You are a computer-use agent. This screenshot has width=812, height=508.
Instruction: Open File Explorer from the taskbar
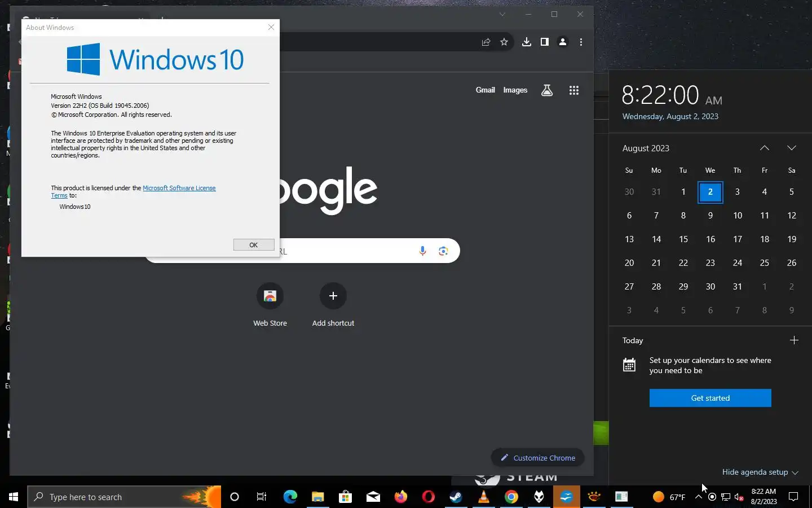(318, 497)
